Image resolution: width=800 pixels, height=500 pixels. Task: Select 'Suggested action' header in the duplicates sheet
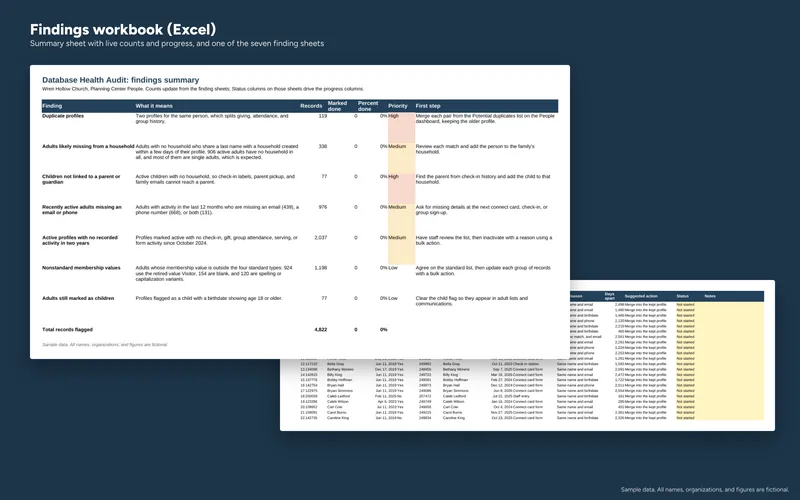[641, 296]
